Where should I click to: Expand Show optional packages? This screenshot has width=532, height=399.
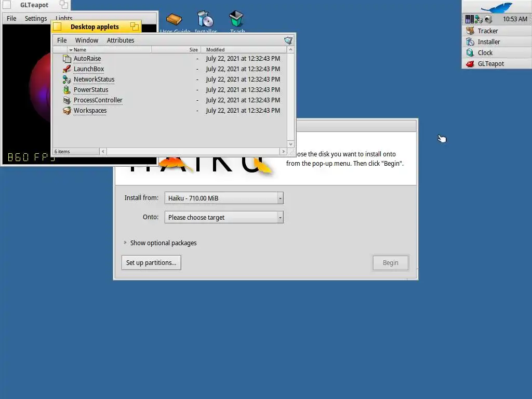pyautogui.click(x=125, y=243)
